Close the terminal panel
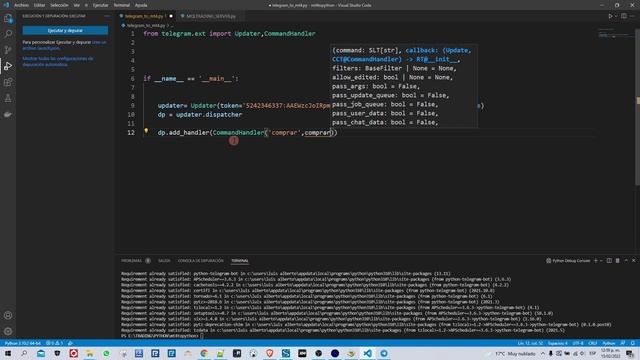The image size is (640, 360). (634, 260)
